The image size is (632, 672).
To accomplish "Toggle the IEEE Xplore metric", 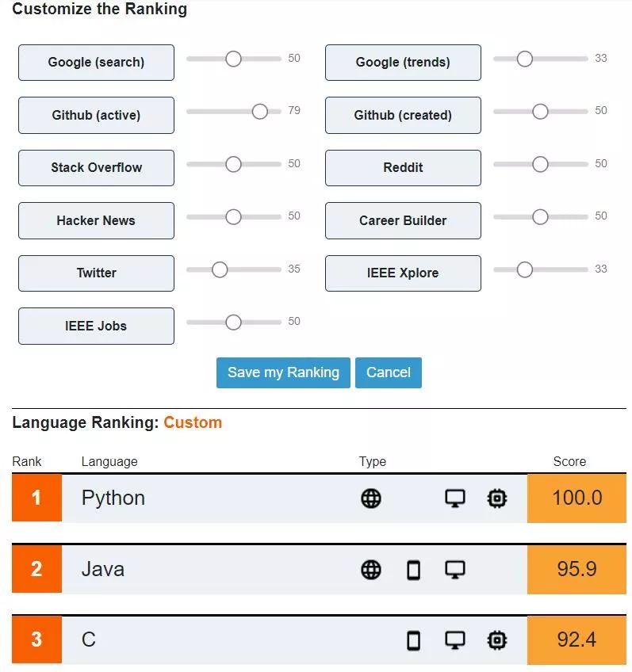I will [403, 273].
